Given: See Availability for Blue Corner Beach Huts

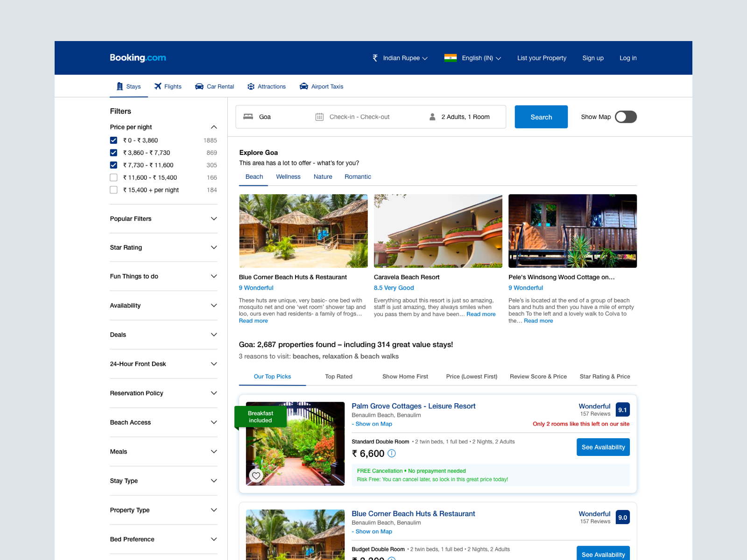Looking at the screenshot, I should [603, 553].
